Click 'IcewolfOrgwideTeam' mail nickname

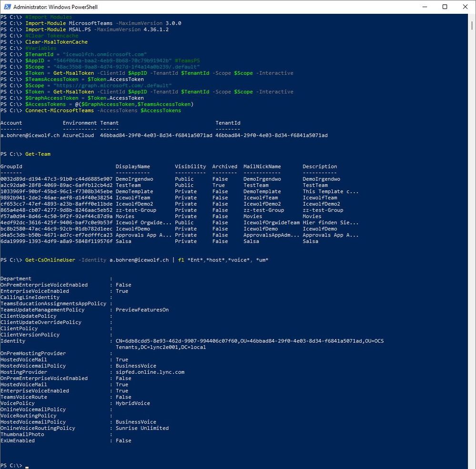(x=272, y=223)
